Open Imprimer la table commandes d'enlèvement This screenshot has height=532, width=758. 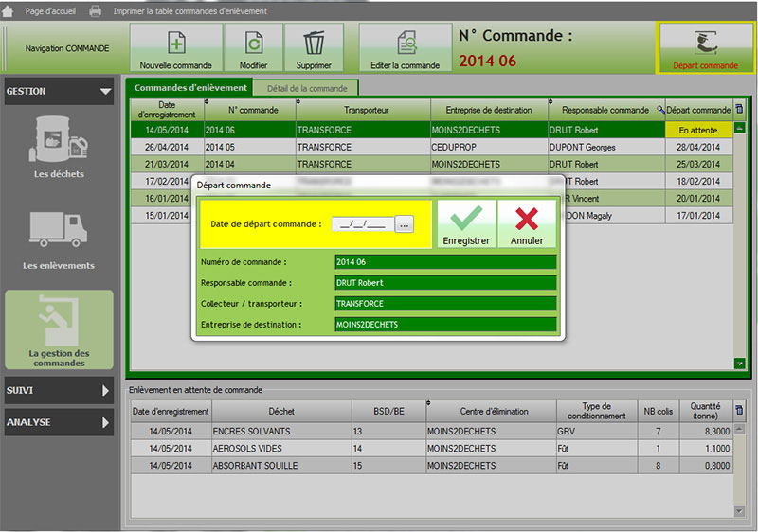click(189, 11)
